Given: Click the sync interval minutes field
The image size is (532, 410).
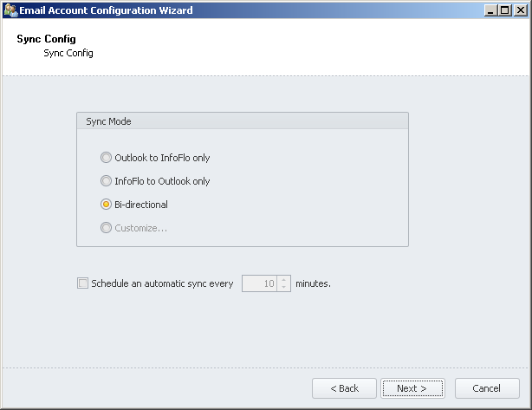Looking at the screenshot, I should pos(259,283).
